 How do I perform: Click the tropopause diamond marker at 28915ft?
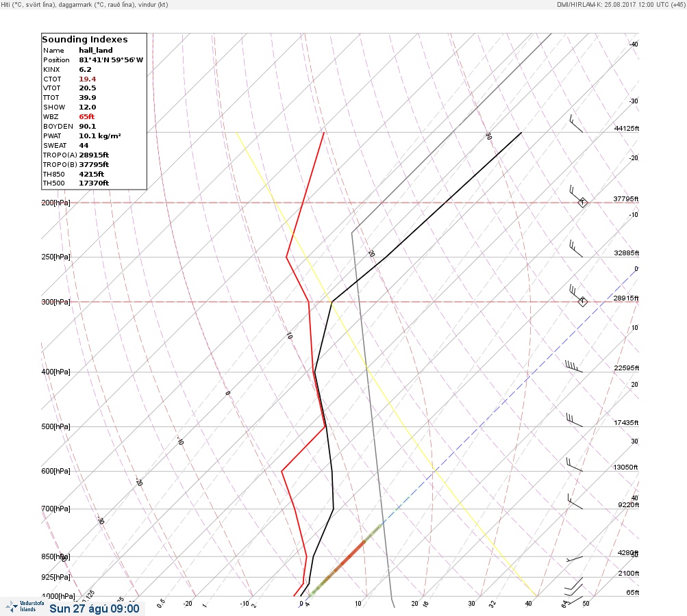pyautogui.click(x=582, y=301)
